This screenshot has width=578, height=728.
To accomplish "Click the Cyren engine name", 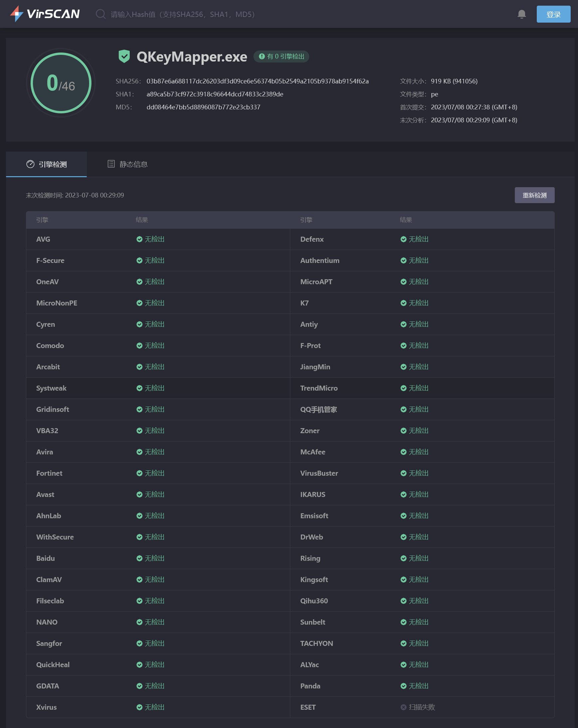I will 46,324.
